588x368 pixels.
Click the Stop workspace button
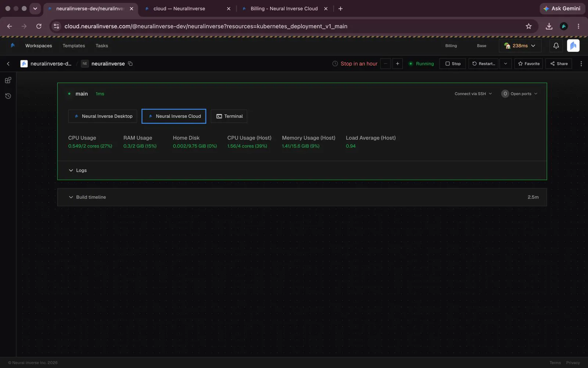tap(453, 64)
